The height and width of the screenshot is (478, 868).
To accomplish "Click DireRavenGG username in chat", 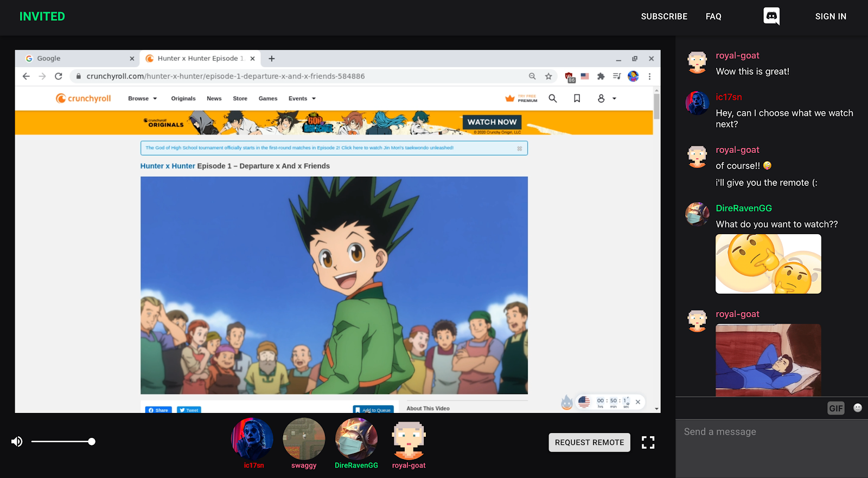I will [744, 208].
